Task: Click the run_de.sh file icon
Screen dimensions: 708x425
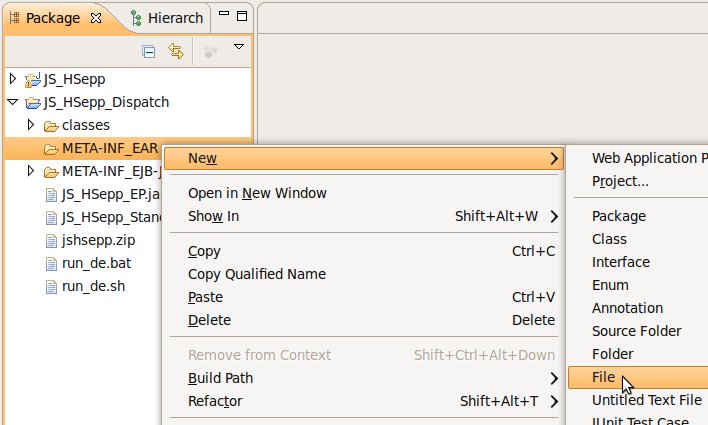Action: pyautogui.click(x=52, y=286)
